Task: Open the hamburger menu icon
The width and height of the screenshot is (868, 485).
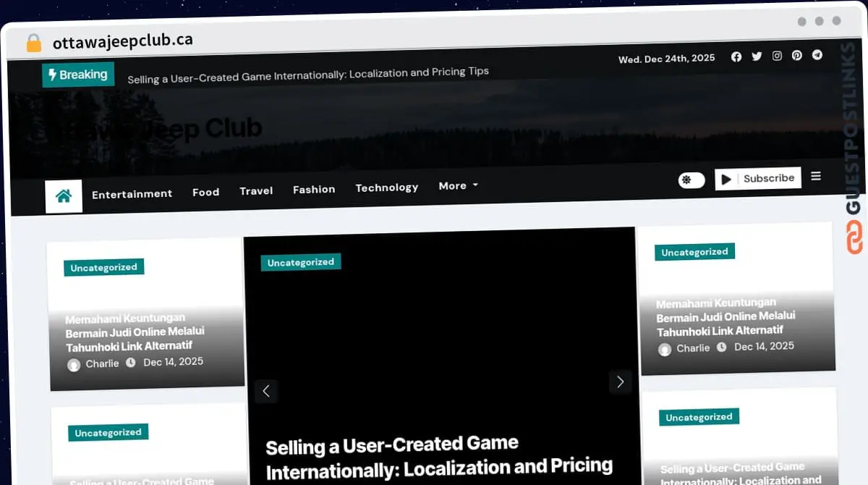Action: click(x=816, y=176)
